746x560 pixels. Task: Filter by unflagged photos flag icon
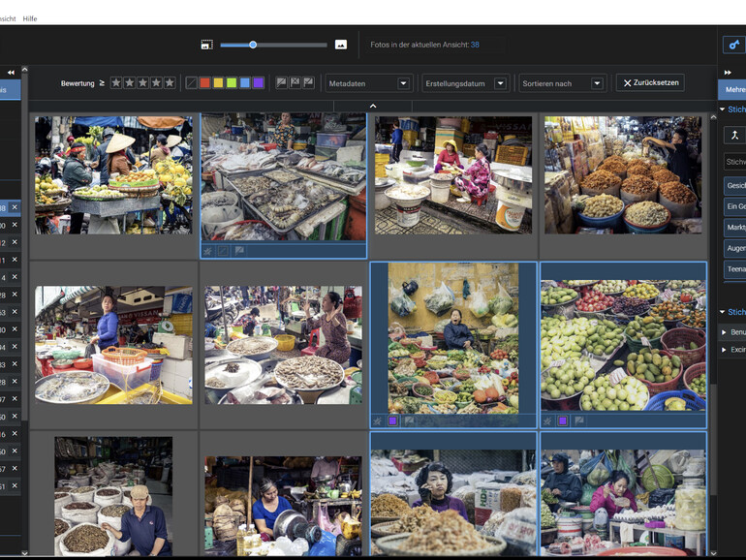point(281,82)
